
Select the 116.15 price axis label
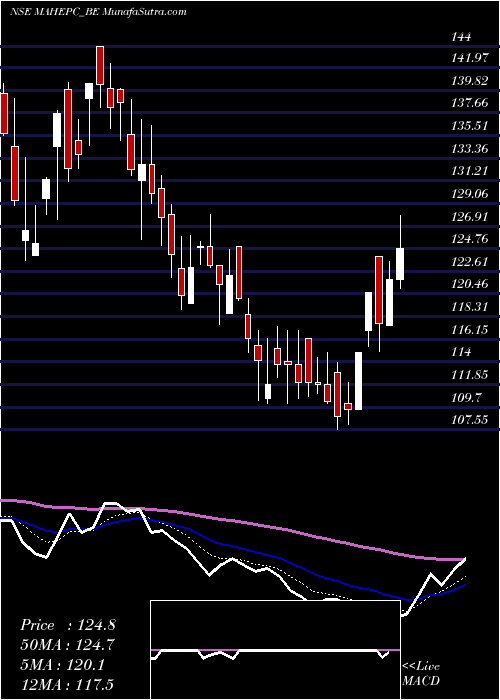[x=471, y=329]
